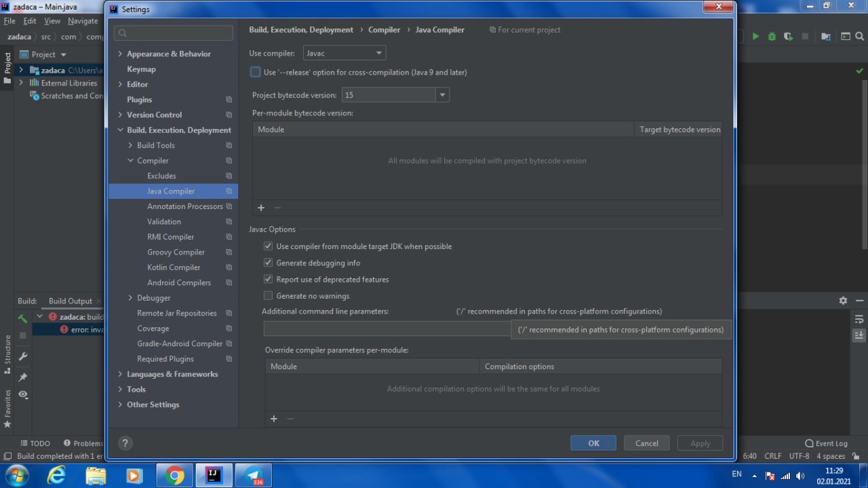Image resolution: width=868 pixels, height=488 pixels.
Task: Open the File menu in IntelliJ window
Action: [9, 21]
